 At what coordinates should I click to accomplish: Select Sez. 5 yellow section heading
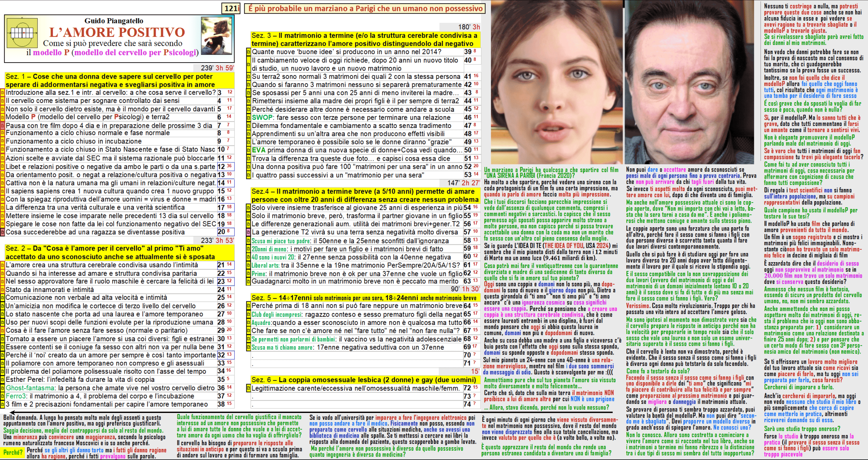click(365, 298)
